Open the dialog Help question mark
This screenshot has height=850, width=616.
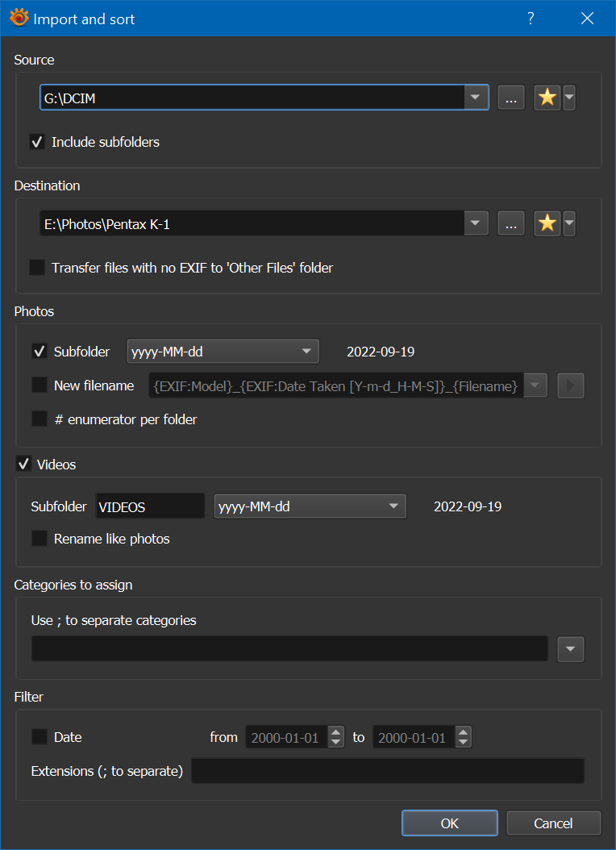[x=531, y=19]
